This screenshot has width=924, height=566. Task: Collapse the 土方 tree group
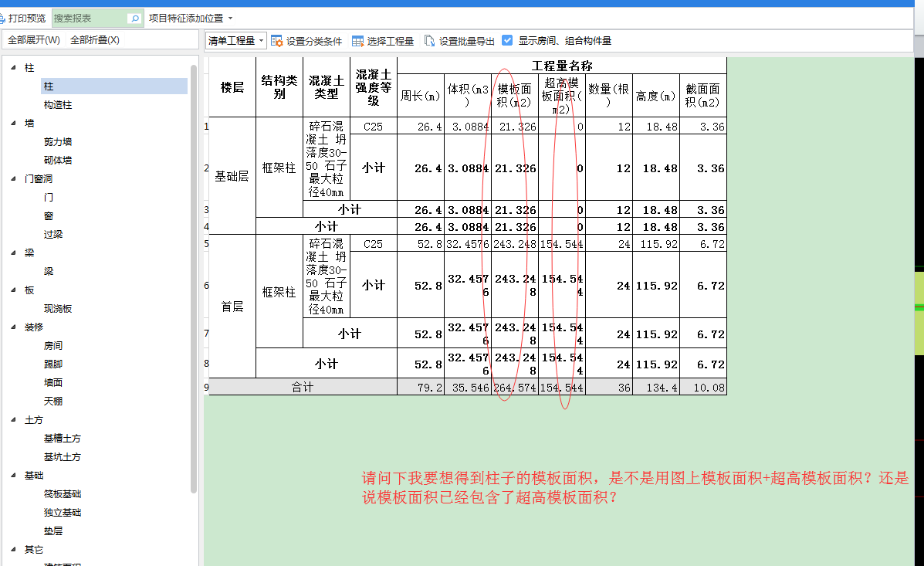point(14,420)
